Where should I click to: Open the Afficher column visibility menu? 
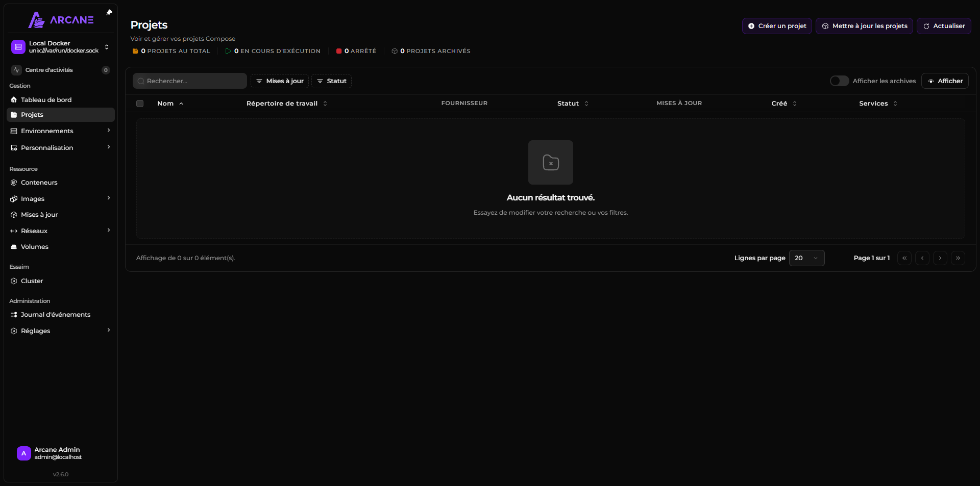(x=945, y=81)
